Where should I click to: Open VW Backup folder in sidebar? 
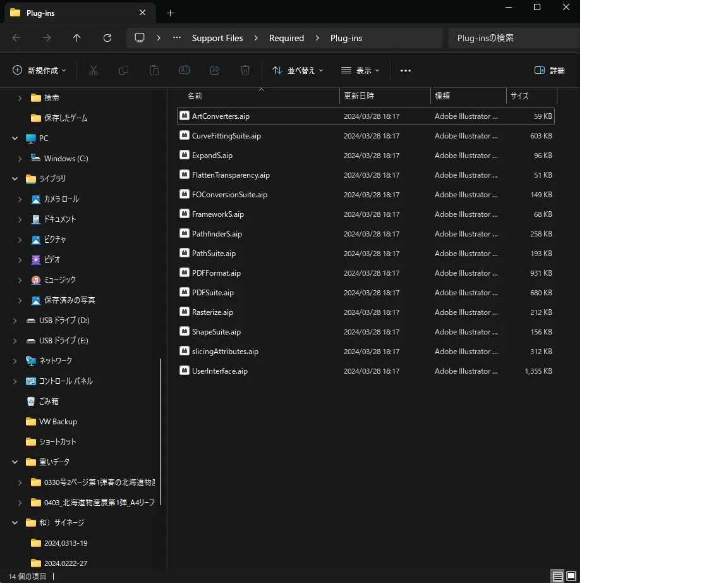[x=52, y=421]
